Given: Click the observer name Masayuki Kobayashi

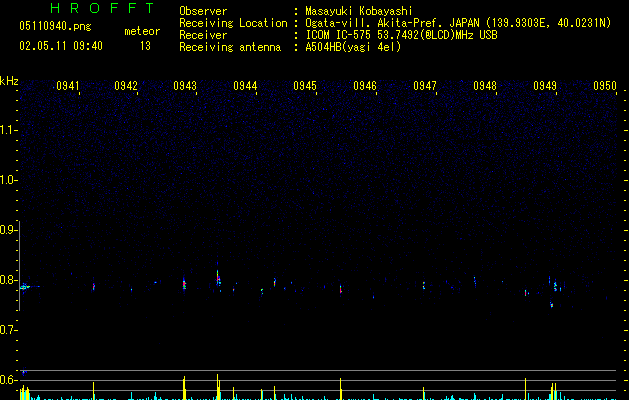Looking at the screenshot, I should click(359, 11).
